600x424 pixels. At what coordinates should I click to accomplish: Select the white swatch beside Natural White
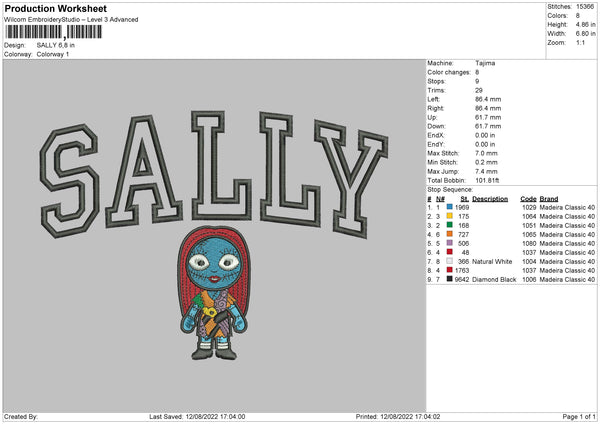(450, 261)
